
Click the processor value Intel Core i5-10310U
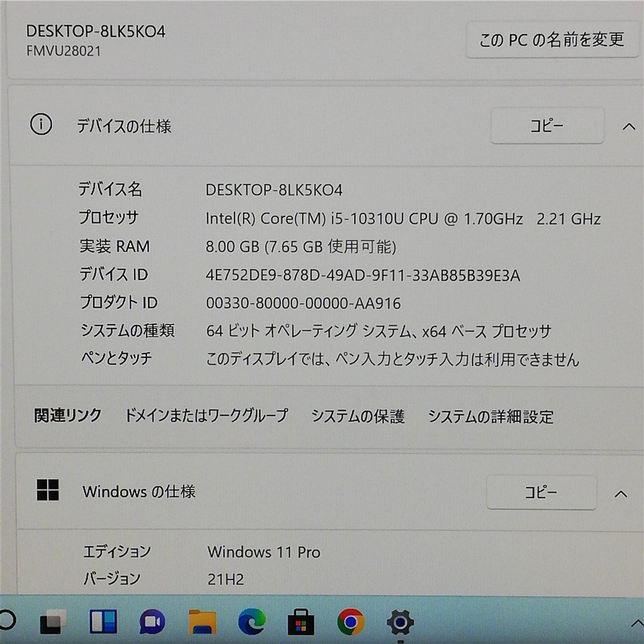click(403, 218)
